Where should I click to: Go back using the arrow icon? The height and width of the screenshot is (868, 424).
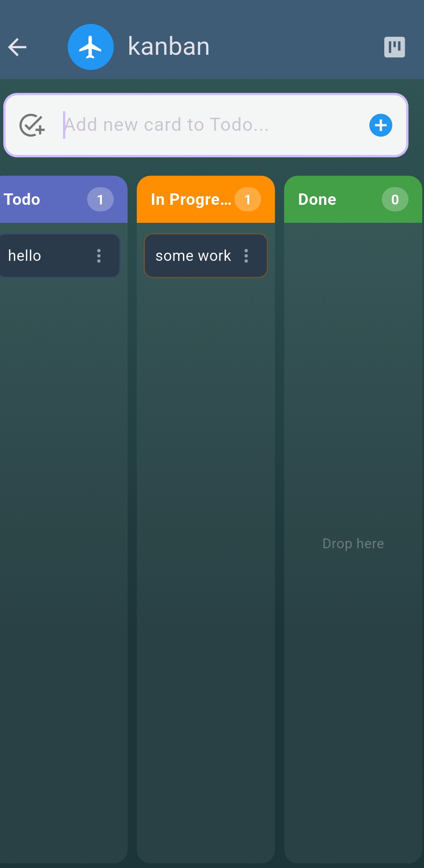tap(17, 47)
